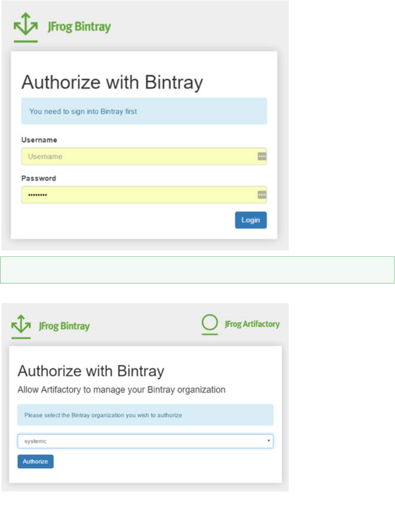The height and width of the screenshot is (532, 395).
Task: Click the Username field label
Action: pyautogui.click(x=39, y=140)
